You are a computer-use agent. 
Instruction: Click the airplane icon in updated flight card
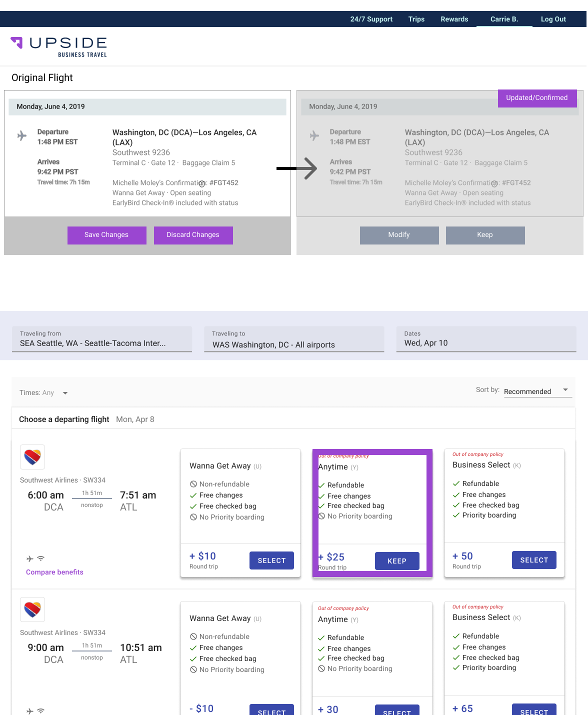point(314,135)
